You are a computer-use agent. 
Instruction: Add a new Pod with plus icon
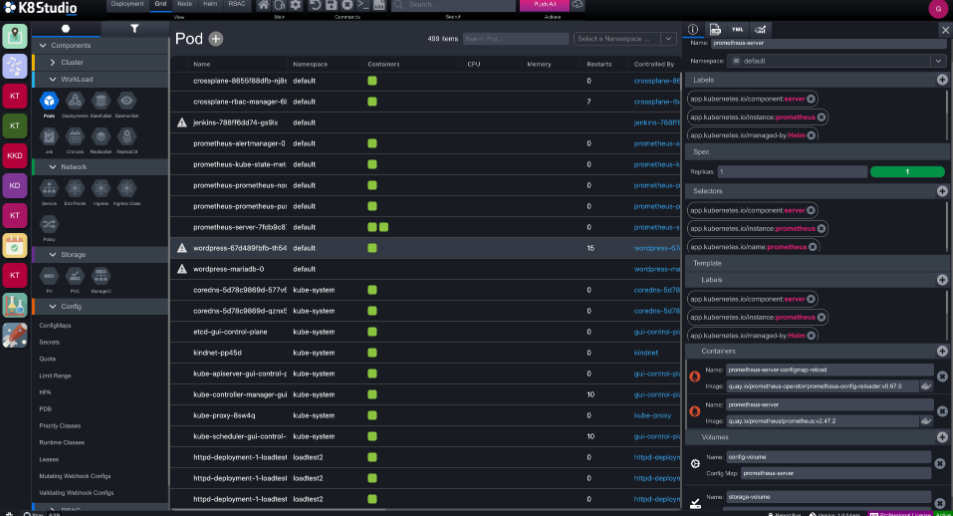click(x=216, y=39)
